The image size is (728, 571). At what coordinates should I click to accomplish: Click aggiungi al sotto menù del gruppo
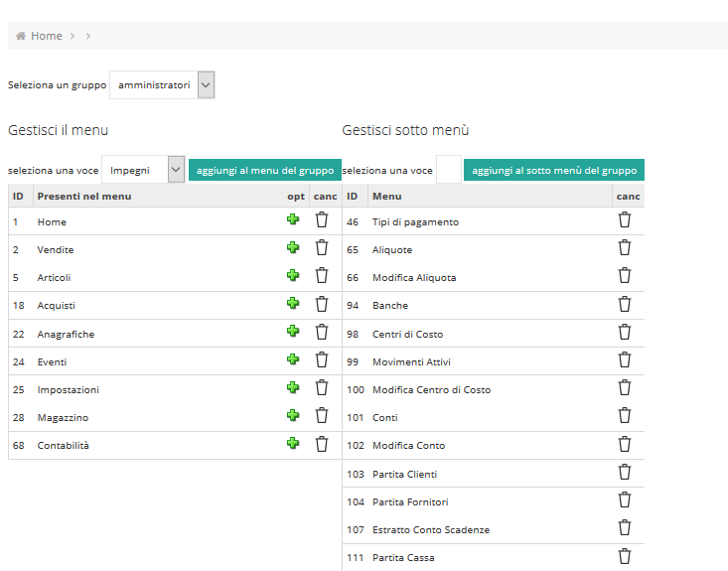[554, 170]
